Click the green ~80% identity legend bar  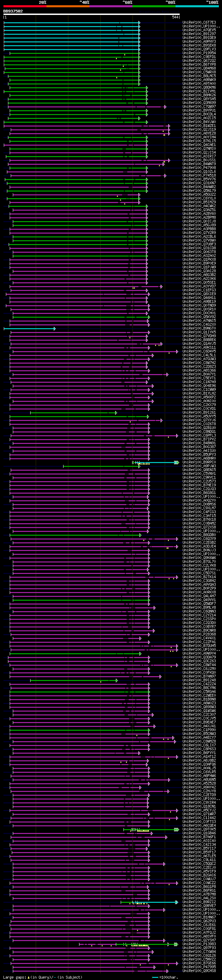coord(154,6)
